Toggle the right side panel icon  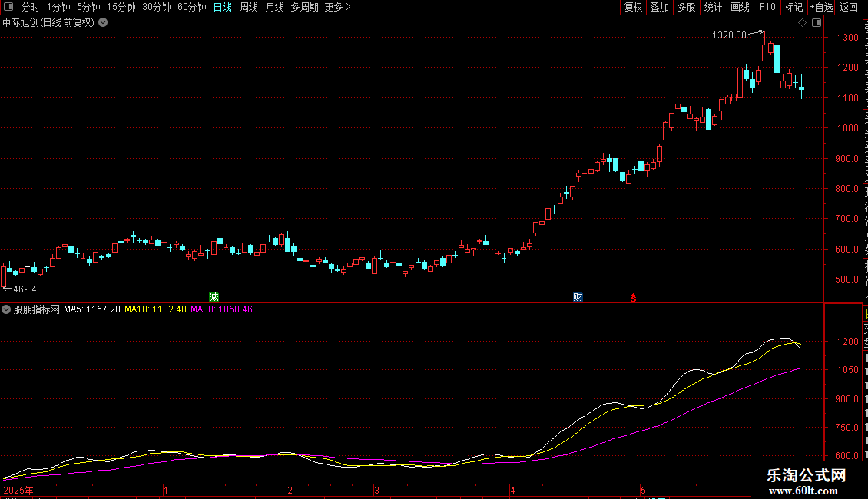point(817,23)
